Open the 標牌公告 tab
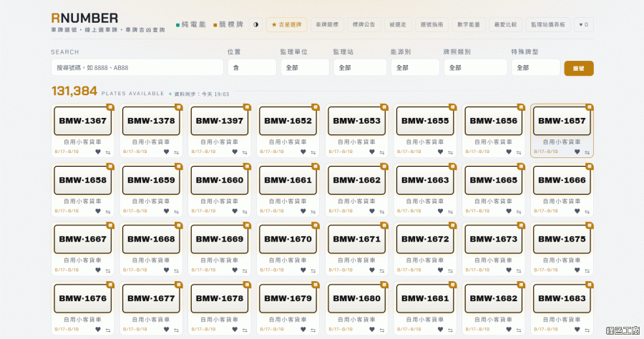 [x=364, y=24]
